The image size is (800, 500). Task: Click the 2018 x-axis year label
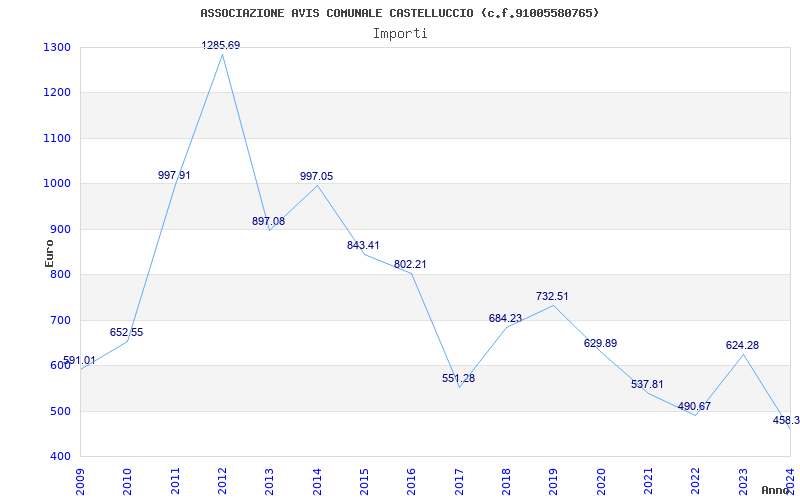tap(506, 482)
